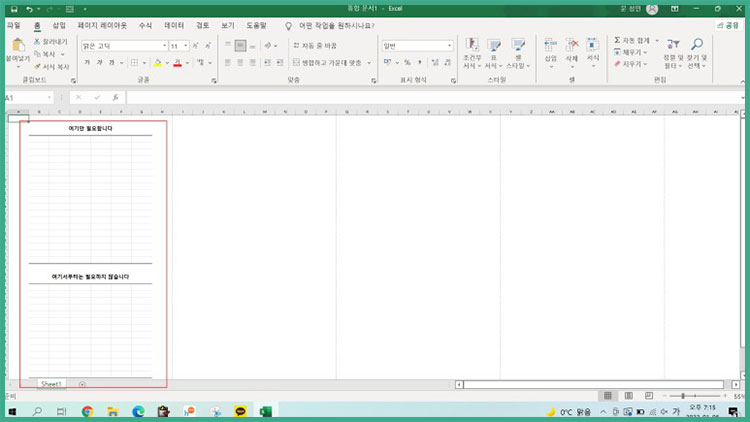Viewport: 750px width, 422px height.
Task: Click the zoom slider handle
Action: [x=683, y=396]
